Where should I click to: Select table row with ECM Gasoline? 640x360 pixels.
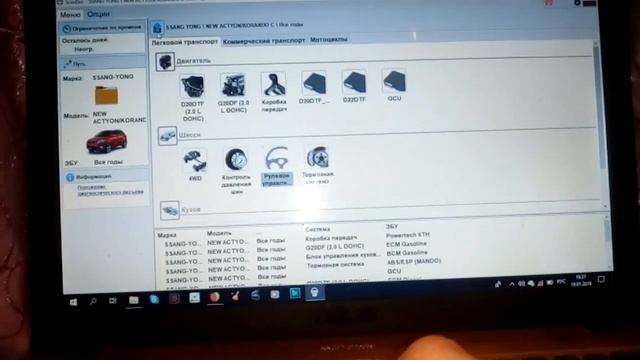coord(301,247)
